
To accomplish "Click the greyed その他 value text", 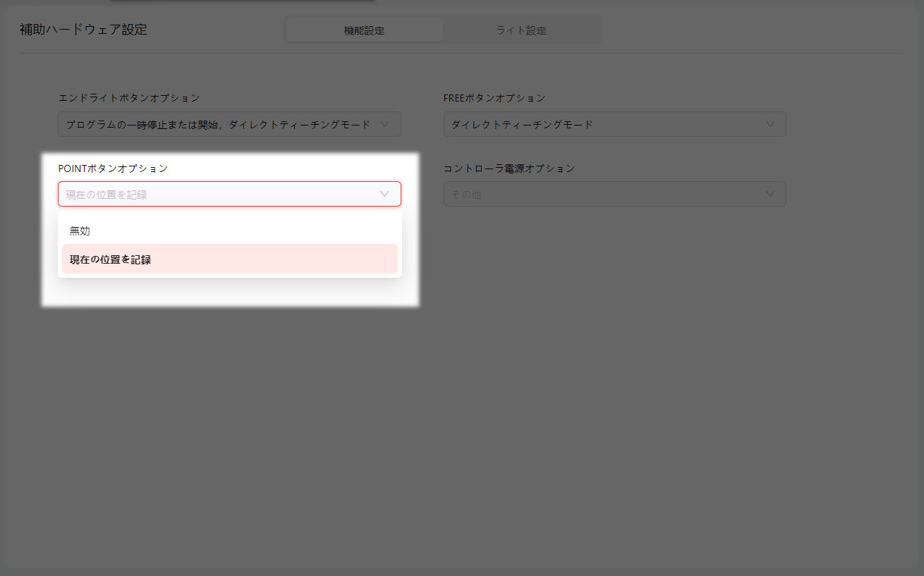I will coord(466,195).
